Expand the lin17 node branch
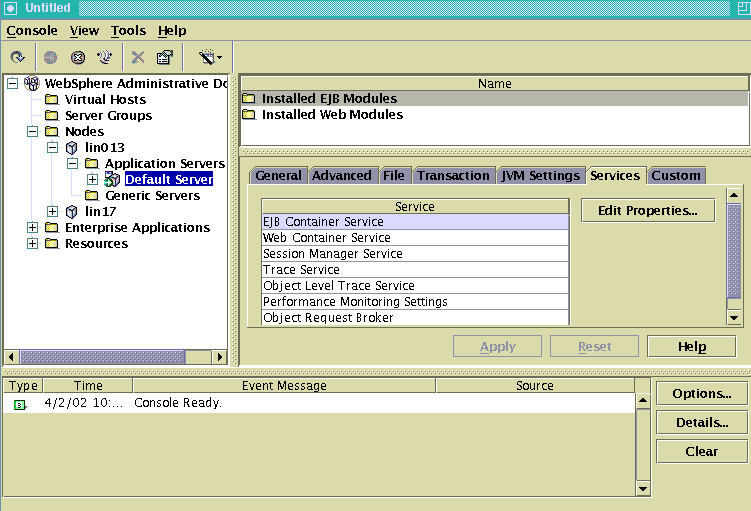Image resolution: width=751 pixels, height=511 pixels. click(x=53, y=211)
